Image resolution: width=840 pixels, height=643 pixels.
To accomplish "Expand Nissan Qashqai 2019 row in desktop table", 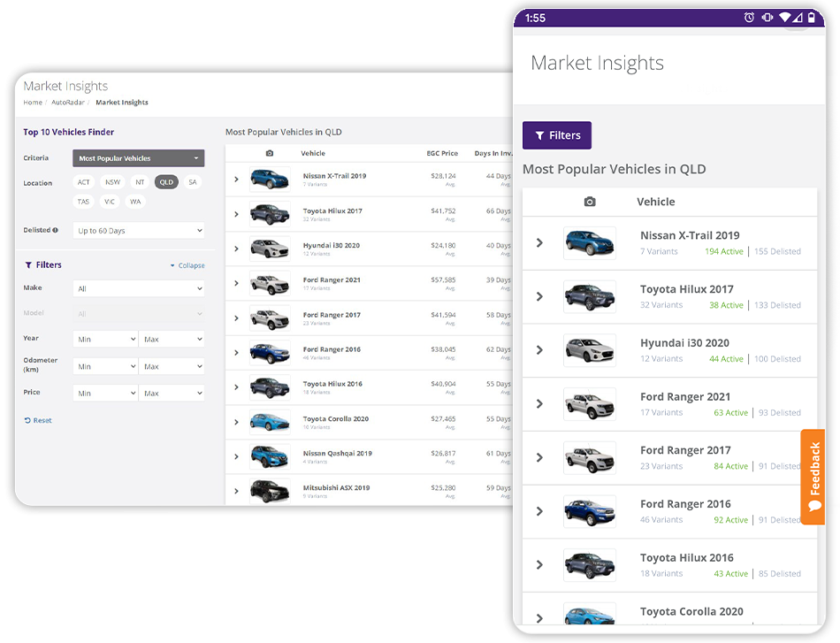I will 236,456.
